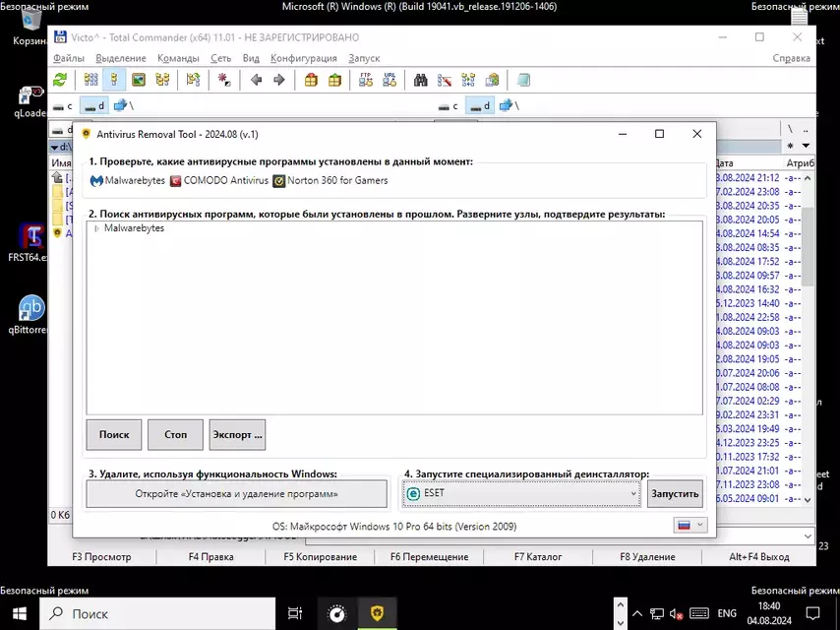840x630 pixels.
Task: Click F8 Удаление function button
Action: click(x=647, y=557)
